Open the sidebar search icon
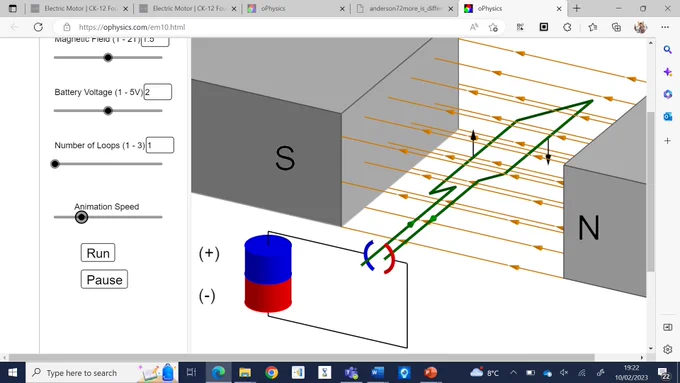This screenshot has height=383, width=680. [668, 49]
